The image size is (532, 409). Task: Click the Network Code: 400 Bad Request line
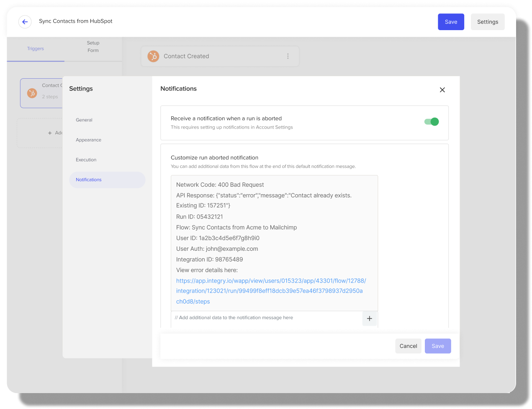220,185
